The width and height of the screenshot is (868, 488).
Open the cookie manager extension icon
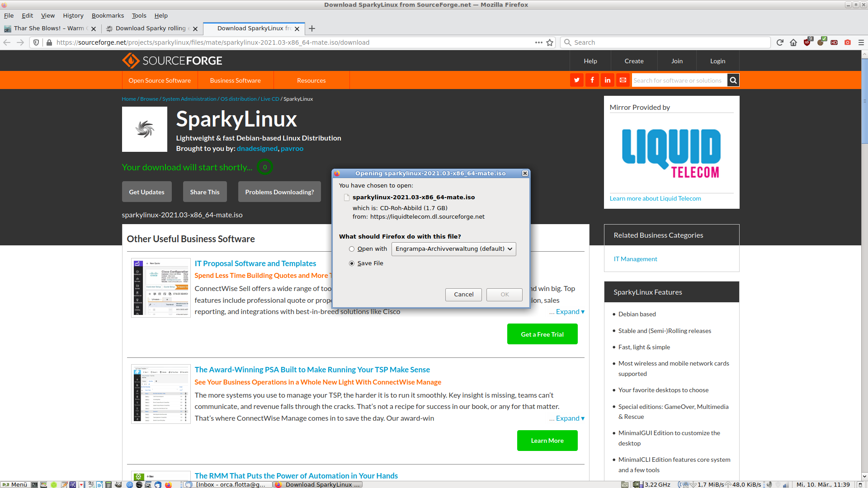pos(821,42)
